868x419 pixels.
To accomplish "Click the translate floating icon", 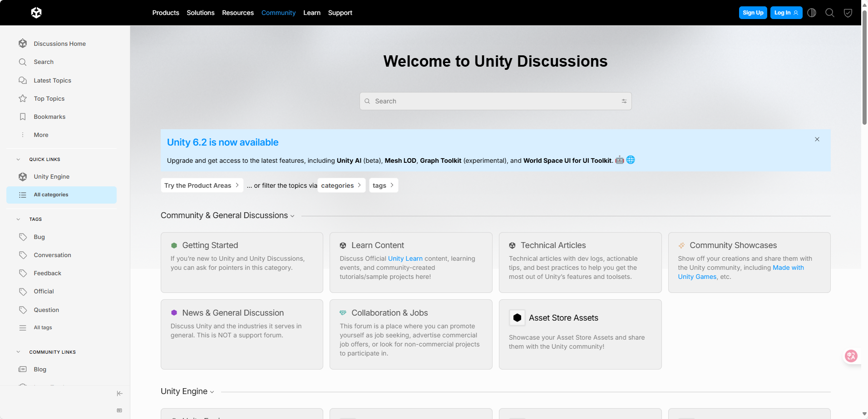I will coord(851,356).
